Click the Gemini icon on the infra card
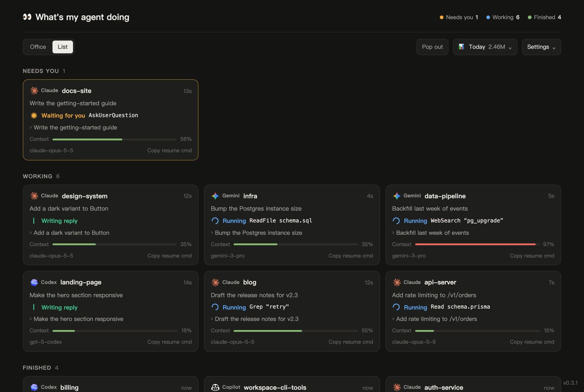Viewport: 584px width, 392px height. pos(215,196)
